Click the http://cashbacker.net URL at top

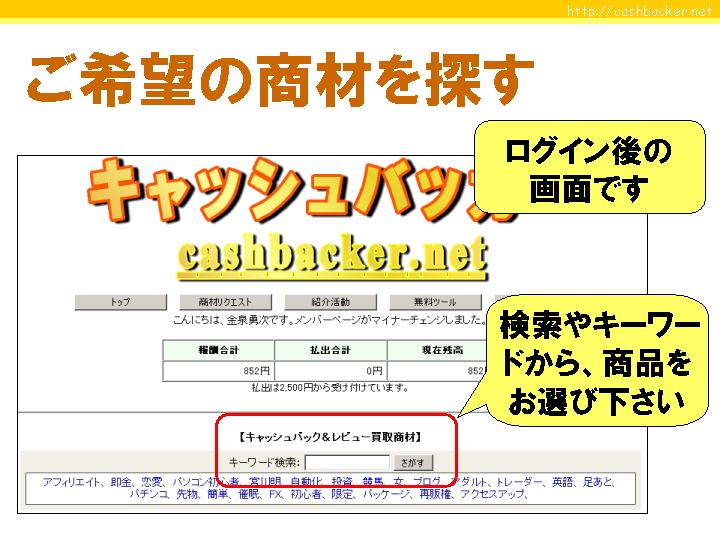[639, 11]
